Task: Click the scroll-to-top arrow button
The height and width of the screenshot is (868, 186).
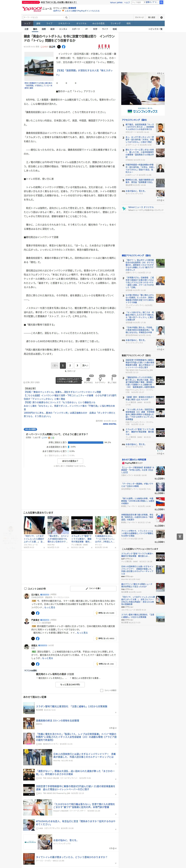Action: [x=180, y=536]
